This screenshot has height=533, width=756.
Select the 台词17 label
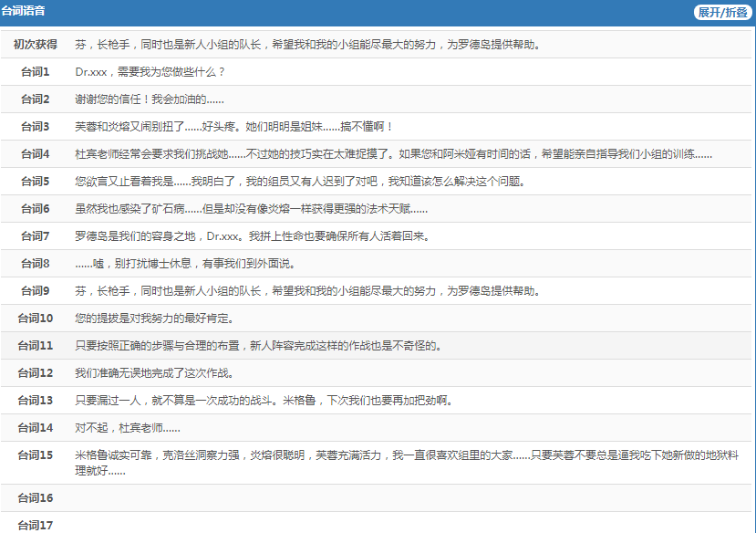(36, 526)
